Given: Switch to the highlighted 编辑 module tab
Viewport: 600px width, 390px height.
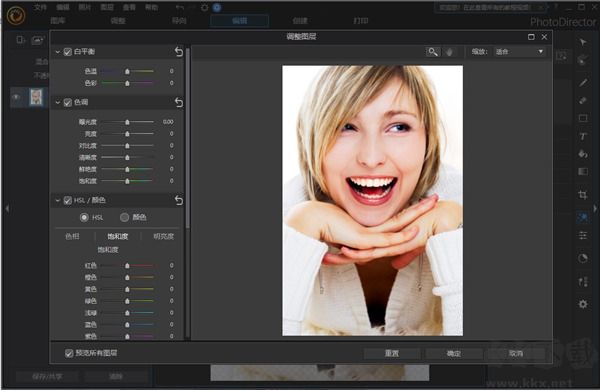Looking at the screenshot, I should [240, 21].
